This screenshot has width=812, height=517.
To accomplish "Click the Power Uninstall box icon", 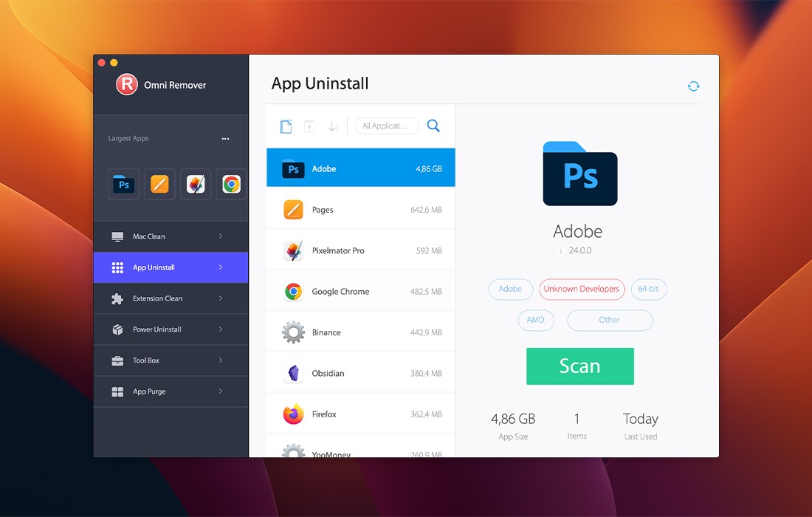I will (x=117, y=329).
